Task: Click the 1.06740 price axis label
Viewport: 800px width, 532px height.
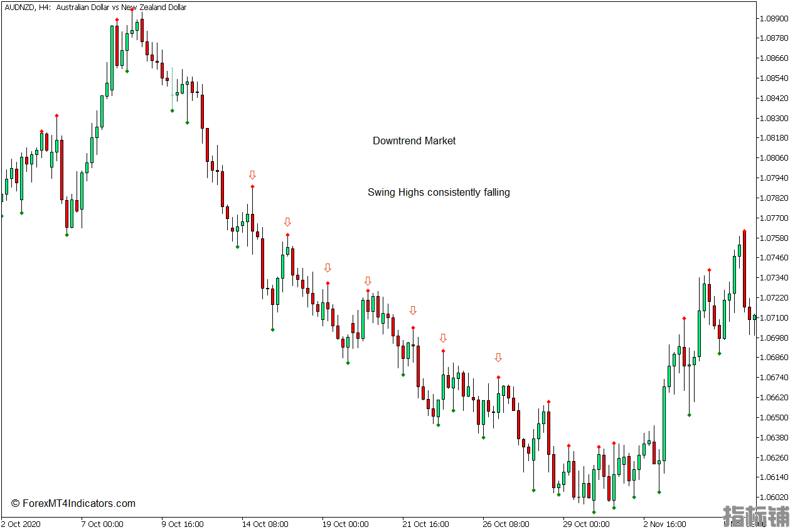Action: coord(774,378)
